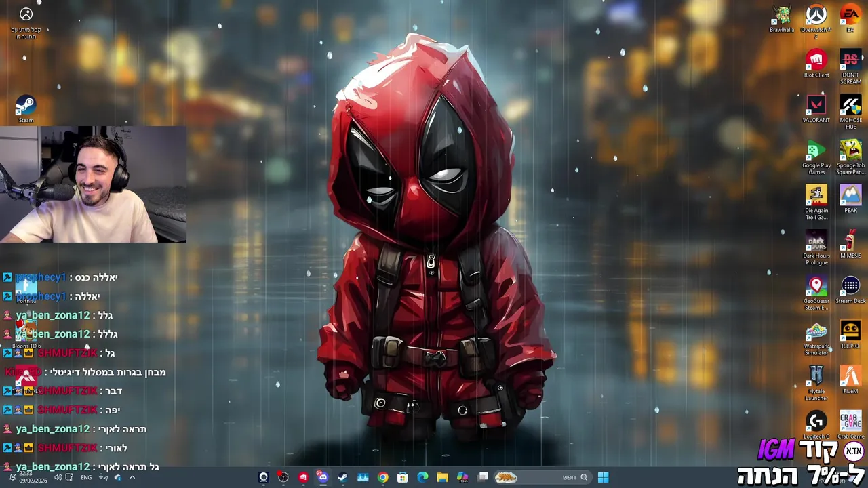Select the SpongeBob SquarePants game icon
The height and width of the screenshot is (488, 868).
(850, 158)
